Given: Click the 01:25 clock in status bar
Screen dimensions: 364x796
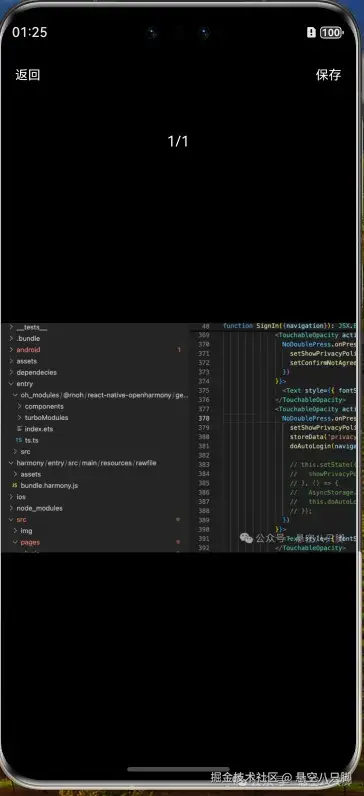Looking at the screenshot, I should 29,32.
